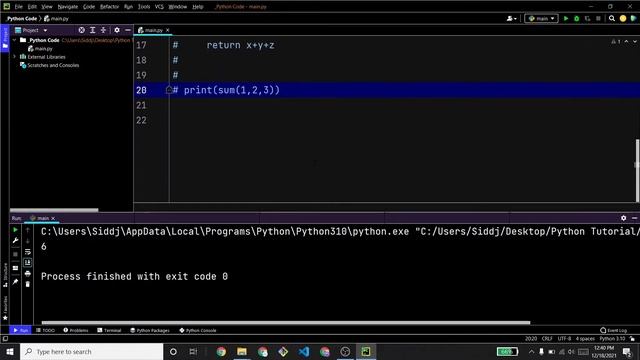Open the File menu

[19, 7]
